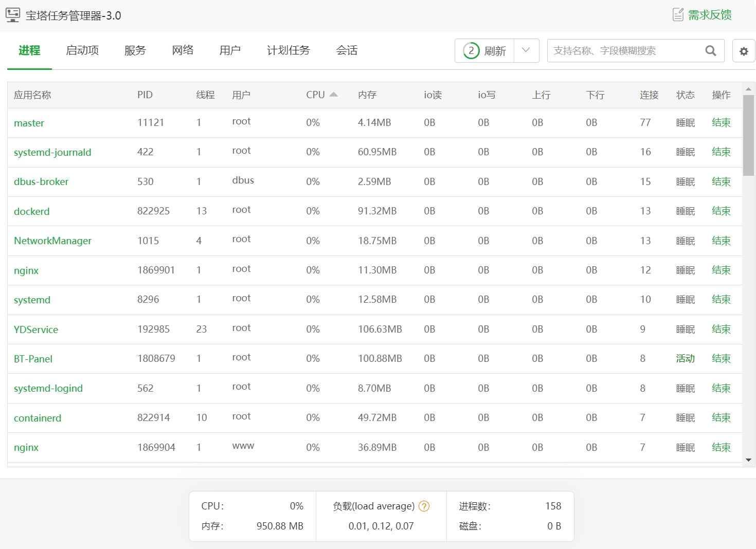Image resolution: width=756 pixels, height=549 pixels.
Task: Select the 网络 tab
Action: (183, 50)
